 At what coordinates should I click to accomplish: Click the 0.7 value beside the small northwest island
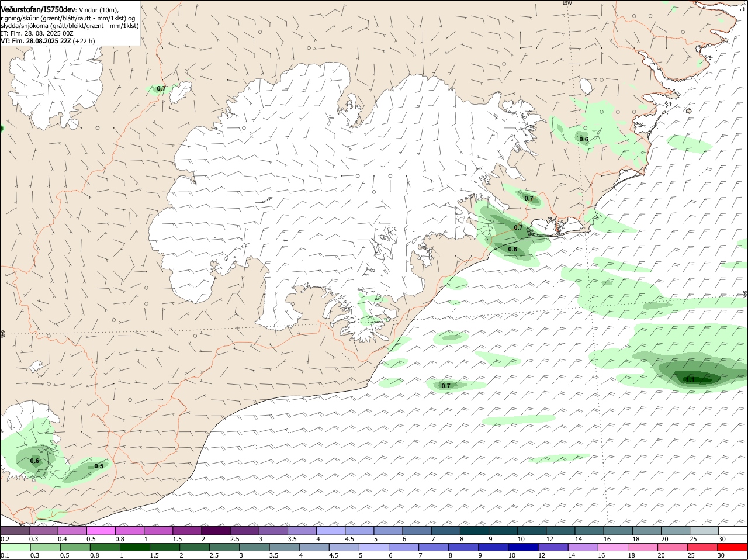pyautogui.click(x=162, y=89)
